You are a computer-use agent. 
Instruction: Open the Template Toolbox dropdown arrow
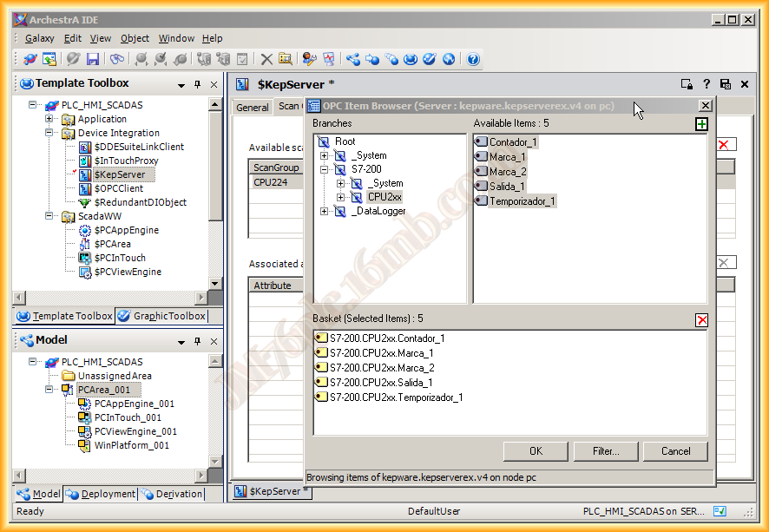point(181,85)
